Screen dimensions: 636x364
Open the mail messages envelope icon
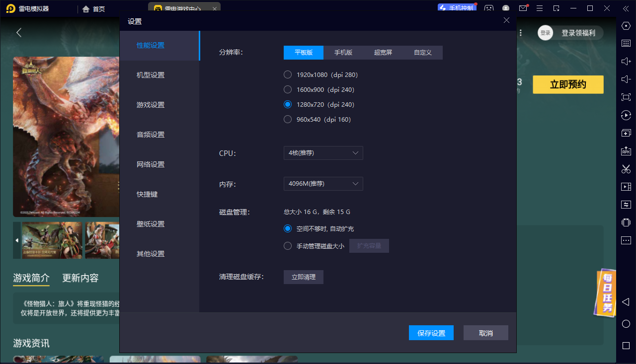coord(523,8)
